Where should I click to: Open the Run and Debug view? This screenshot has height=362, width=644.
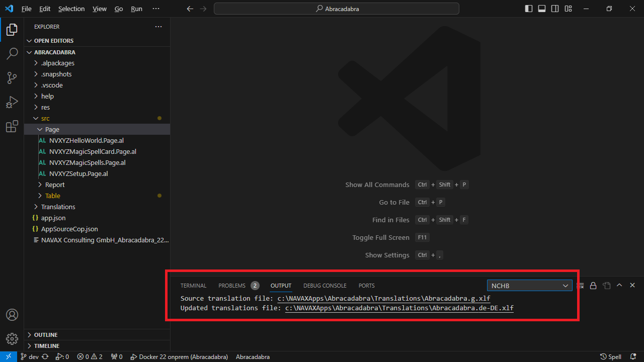tap(12, 102)
